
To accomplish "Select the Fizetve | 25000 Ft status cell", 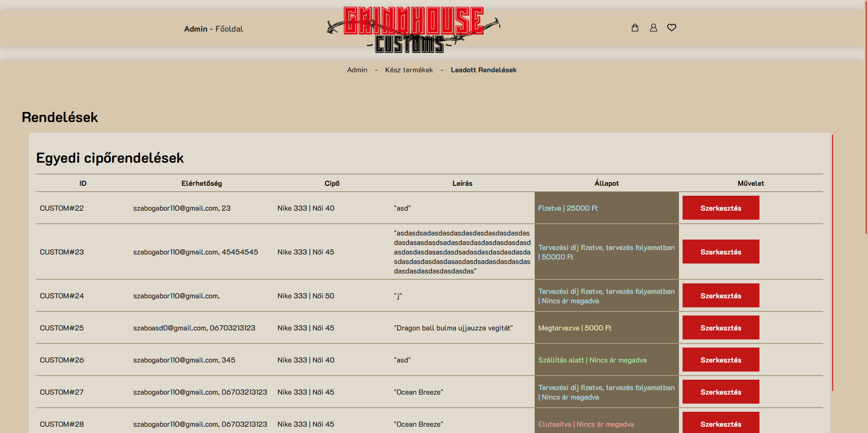I will click(606, 208).
